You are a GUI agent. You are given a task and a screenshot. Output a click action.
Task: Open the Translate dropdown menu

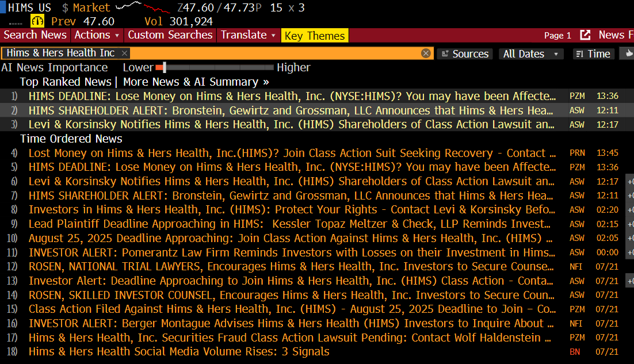click(x=248, y=35)
